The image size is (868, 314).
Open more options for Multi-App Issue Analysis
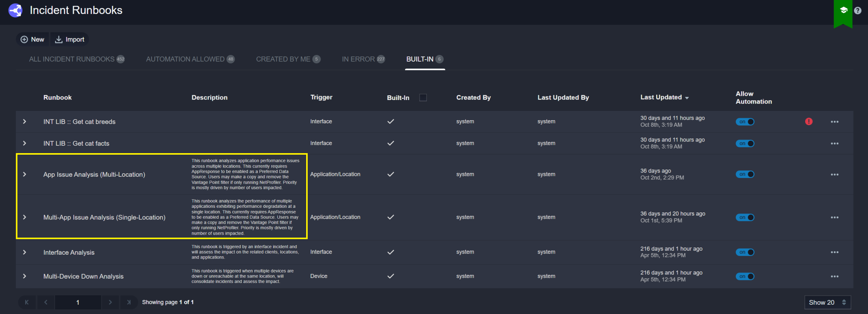[835, 217]
